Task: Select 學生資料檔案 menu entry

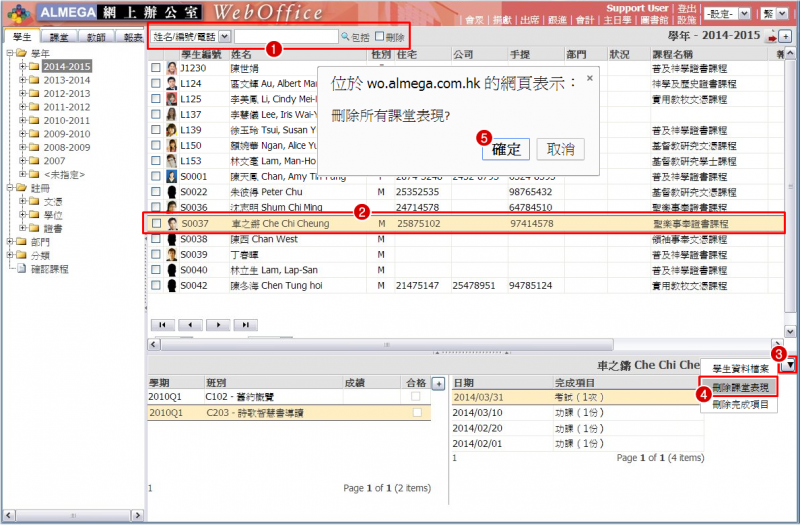Action: [x=740, y=369]
